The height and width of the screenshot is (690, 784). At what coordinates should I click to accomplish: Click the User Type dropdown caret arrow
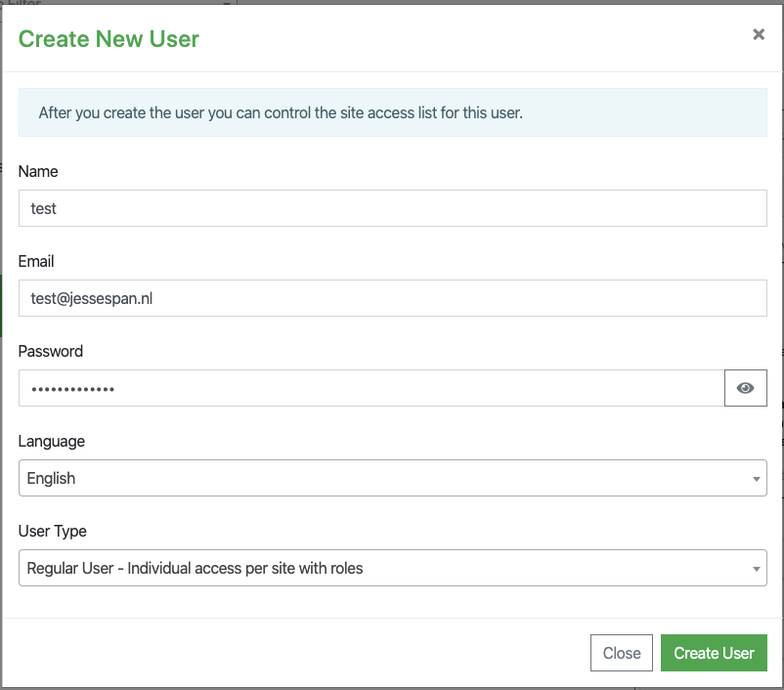pos(756,569)
